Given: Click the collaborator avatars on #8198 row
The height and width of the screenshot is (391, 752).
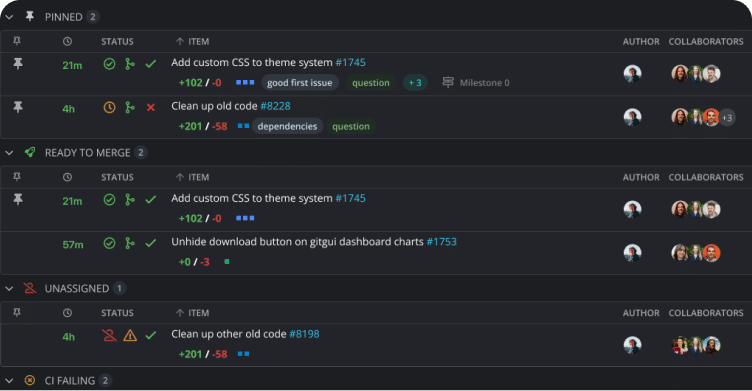Looking at the screenshot, I should point(696,344).
